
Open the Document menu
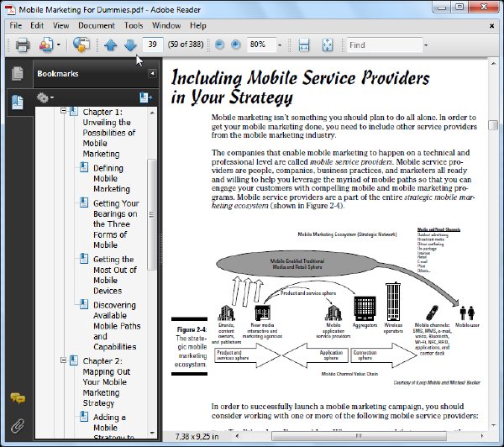coord(97,25)
